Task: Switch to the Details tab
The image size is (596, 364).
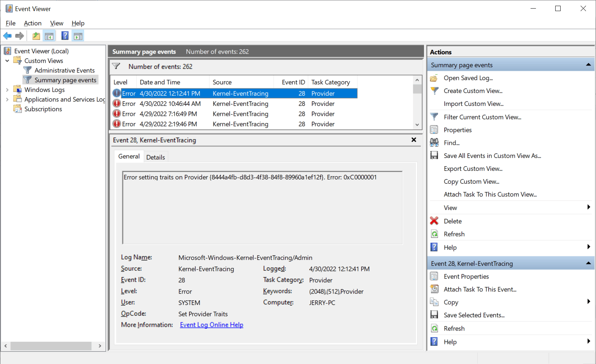Action: tap(156, 157)
